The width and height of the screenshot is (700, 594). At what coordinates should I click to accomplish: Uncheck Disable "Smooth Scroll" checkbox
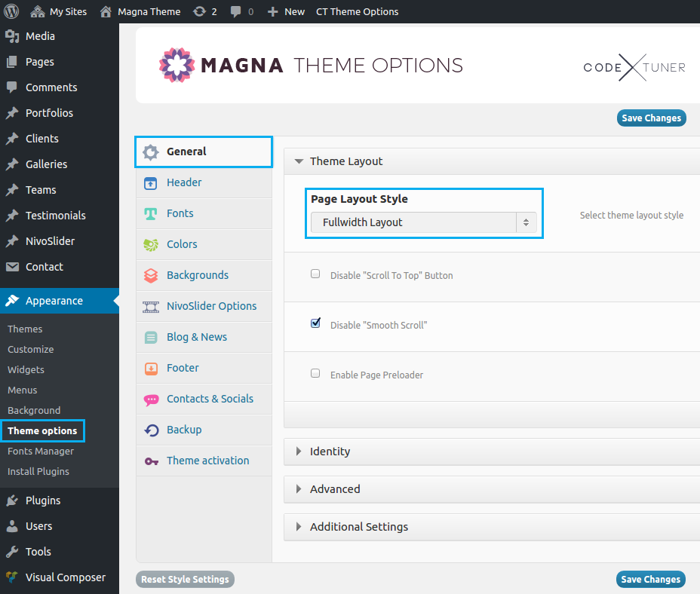coord(315,323)
